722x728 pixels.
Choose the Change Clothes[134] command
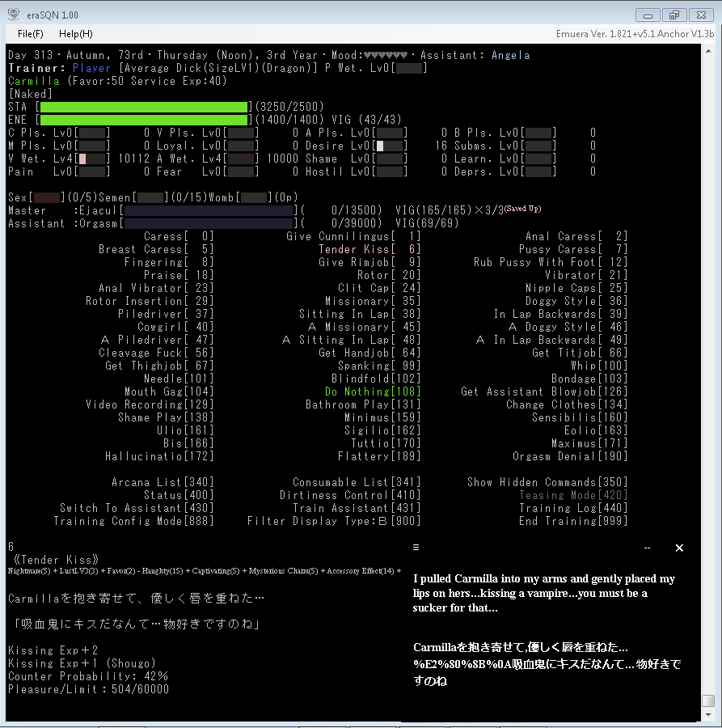coord(566,404)
